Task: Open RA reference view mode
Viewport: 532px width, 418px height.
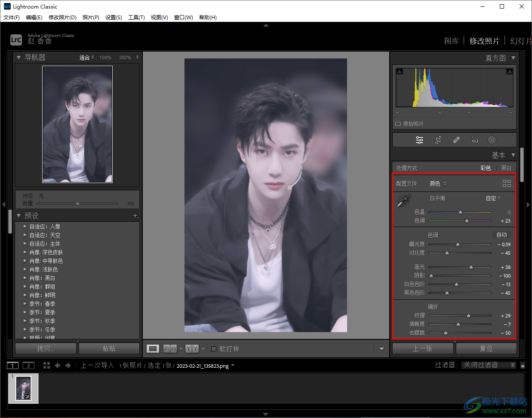Action: [x=170, y=349]
